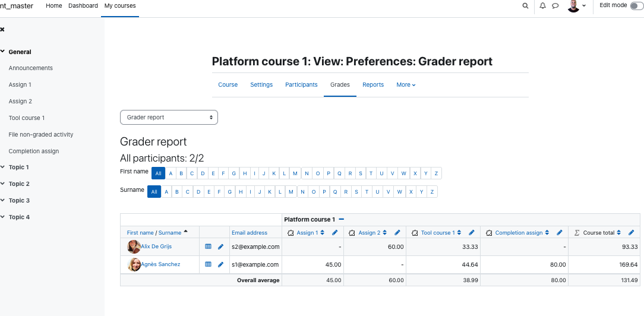Edit Course total with pencil icon
This screenshot has width=644, height=316.
(x=632, y=233)
